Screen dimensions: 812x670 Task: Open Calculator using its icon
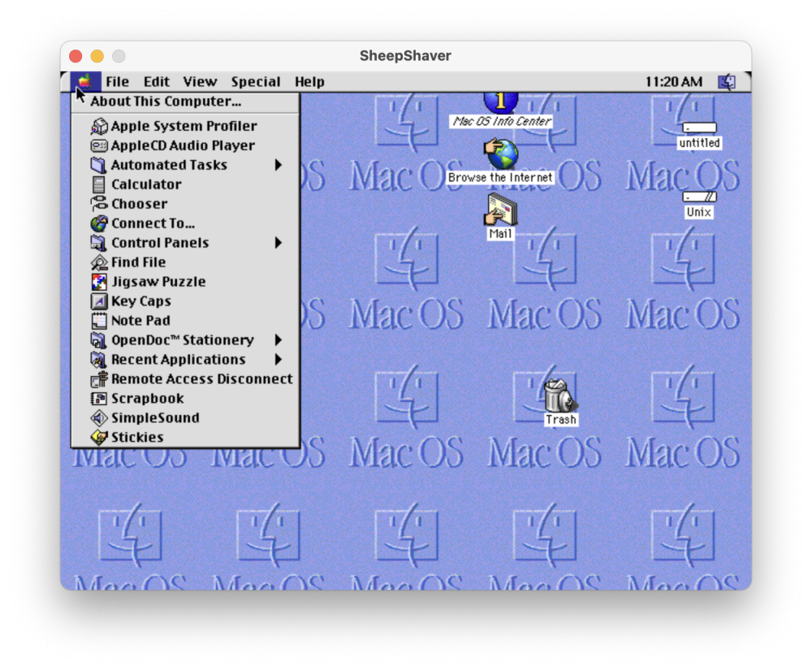pyautogui.click(x=99, y=184)
